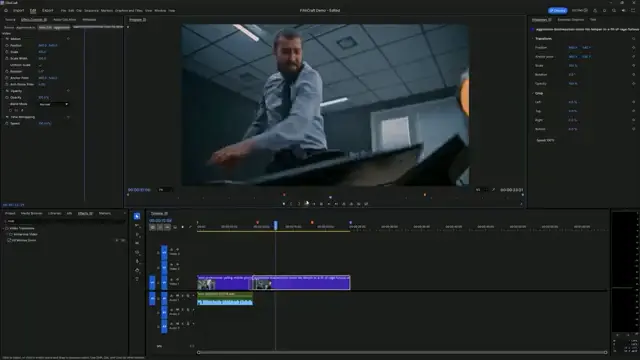
Task: Click the timeline horizontal zoom scrollbar
Action: [402, 352]
